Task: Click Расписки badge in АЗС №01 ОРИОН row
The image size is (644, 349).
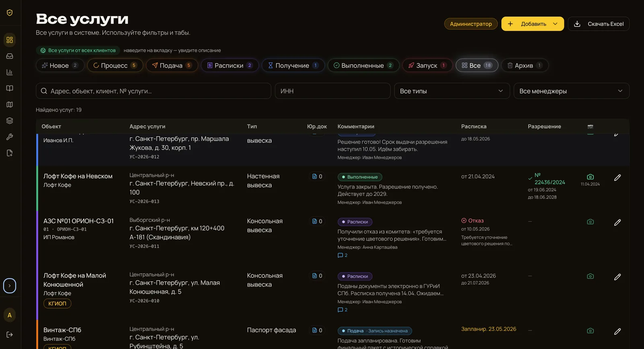Action: click(x=355, y=222)
